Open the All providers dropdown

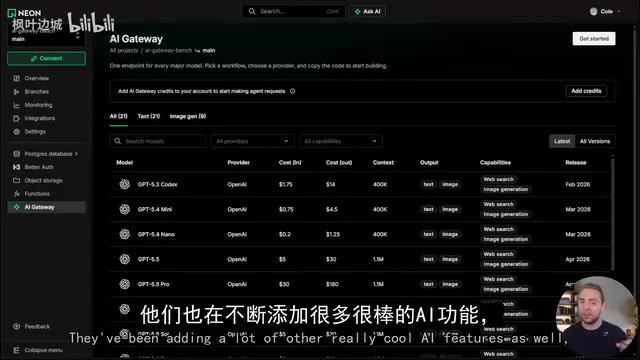[x=252, y=141]
